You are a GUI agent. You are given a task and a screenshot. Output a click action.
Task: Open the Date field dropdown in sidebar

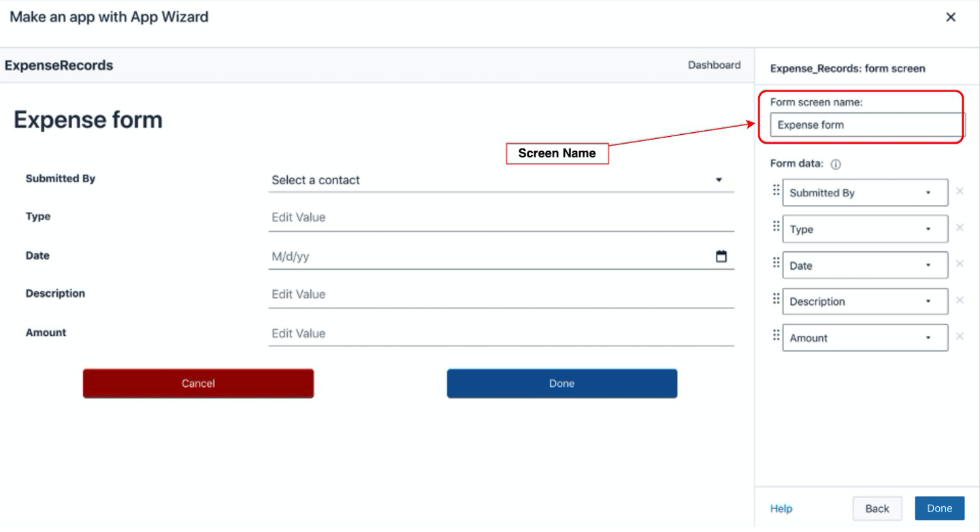[x=866, y=266]
